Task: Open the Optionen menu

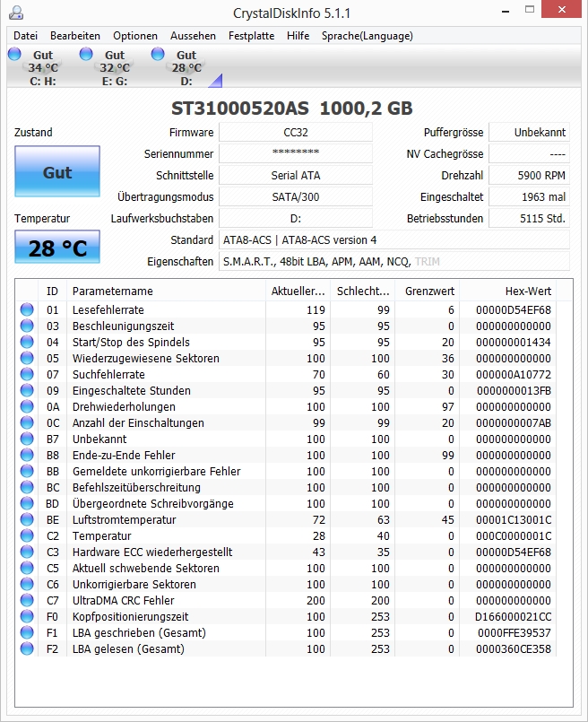Action: [135, 36]
